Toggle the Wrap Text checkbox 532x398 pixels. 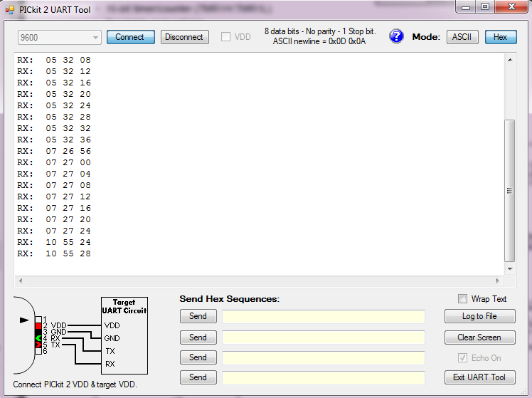463,299
